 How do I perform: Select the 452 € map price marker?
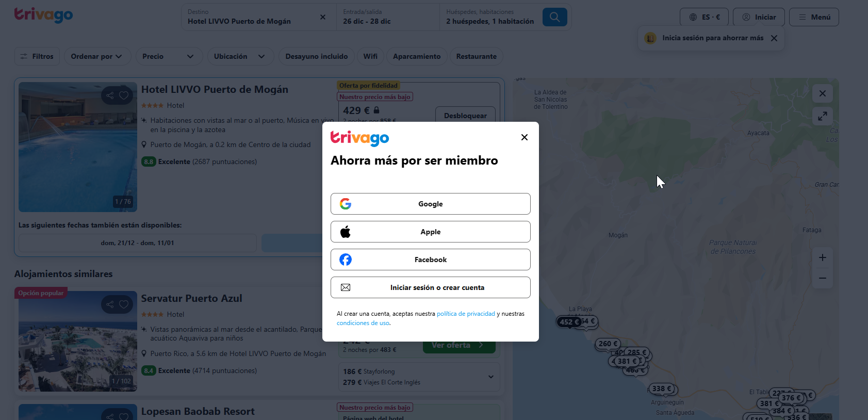tap(569, 322)
